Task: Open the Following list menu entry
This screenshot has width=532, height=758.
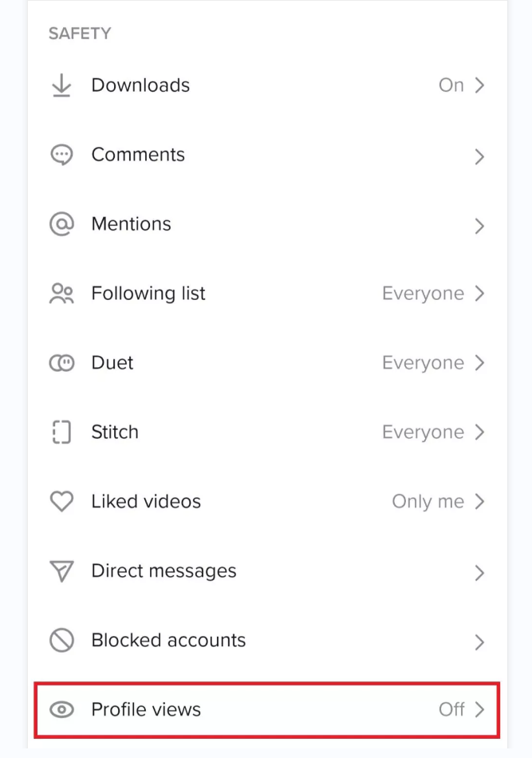Action: tap(267, 294)
